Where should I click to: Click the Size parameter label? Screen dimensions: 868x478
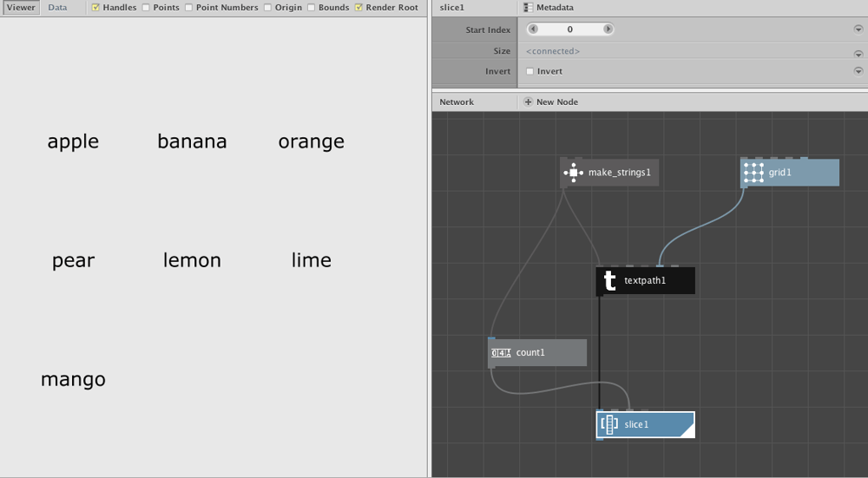pos(502,51)
